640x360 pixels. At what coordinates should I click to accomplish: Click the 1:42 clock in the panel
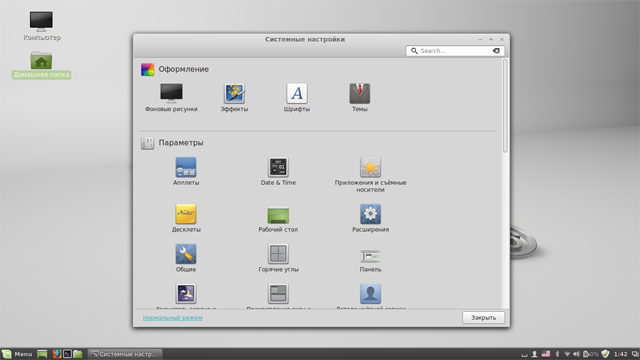pos(620,354)
